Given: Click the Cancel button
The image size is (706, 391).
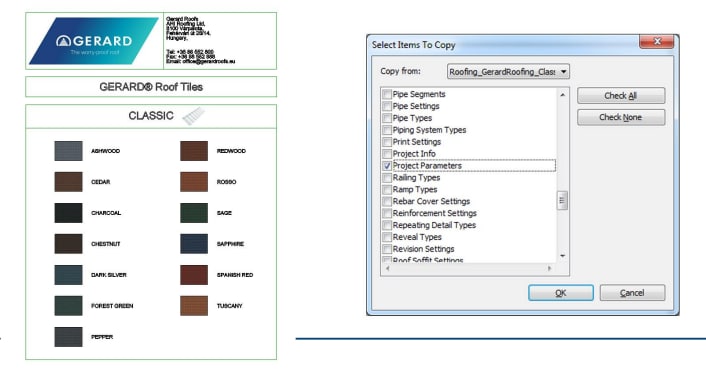Looking at the screenshot, I should pyautogui.click(x=632, y=293).
